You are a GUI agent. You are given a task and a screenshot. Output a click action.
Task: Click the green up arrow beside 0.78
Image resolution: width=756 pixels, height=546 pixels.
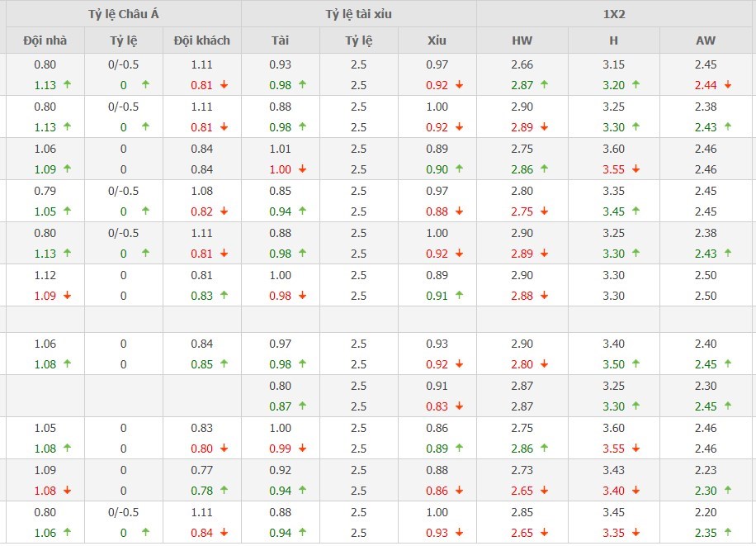pyautogui.click(x=224, y=491)
